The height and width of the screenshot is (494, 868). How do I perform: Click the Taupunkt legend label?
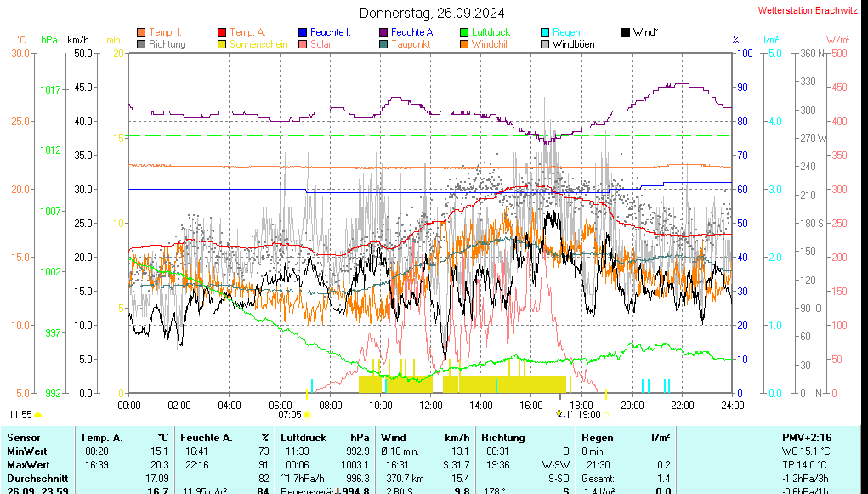click(411, 44)
